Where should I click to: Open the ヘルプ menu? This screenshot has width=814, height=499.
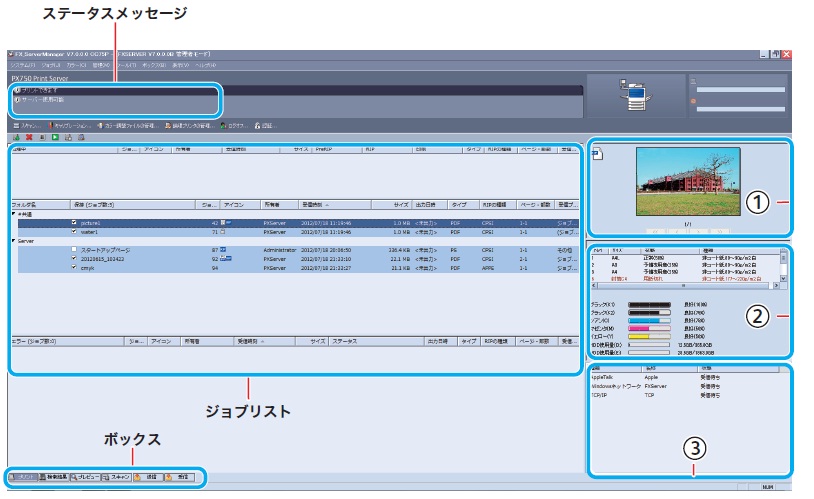207,64
